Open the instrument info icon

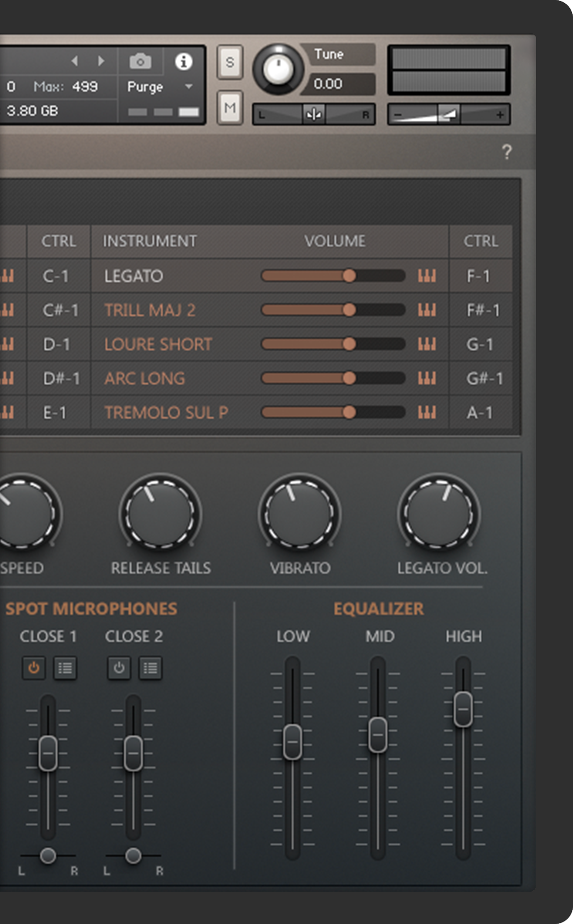pyautogui.click(x=183, y=62)
